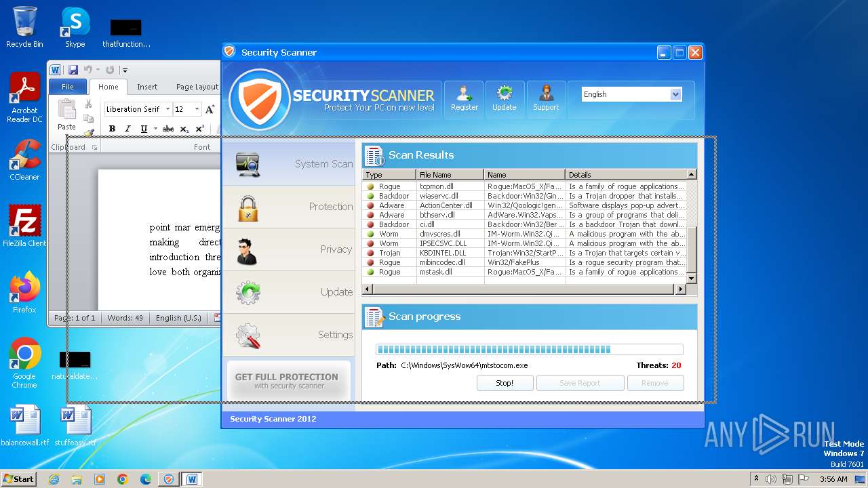The image size is (868, 488).
Task: Open Customize Quick Access Toolbar arrow in Word
Action: click(125, 70)
